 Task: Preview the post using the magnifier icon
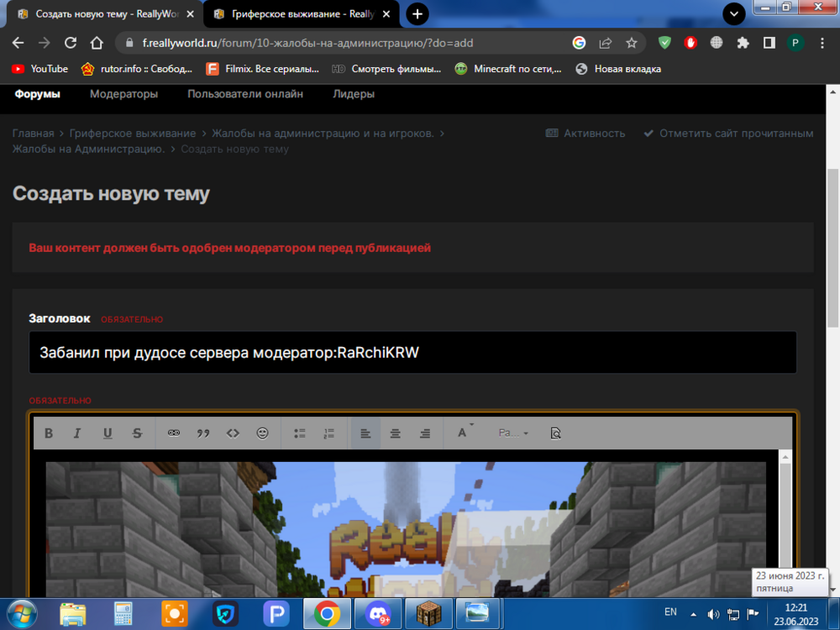point(555,433)
